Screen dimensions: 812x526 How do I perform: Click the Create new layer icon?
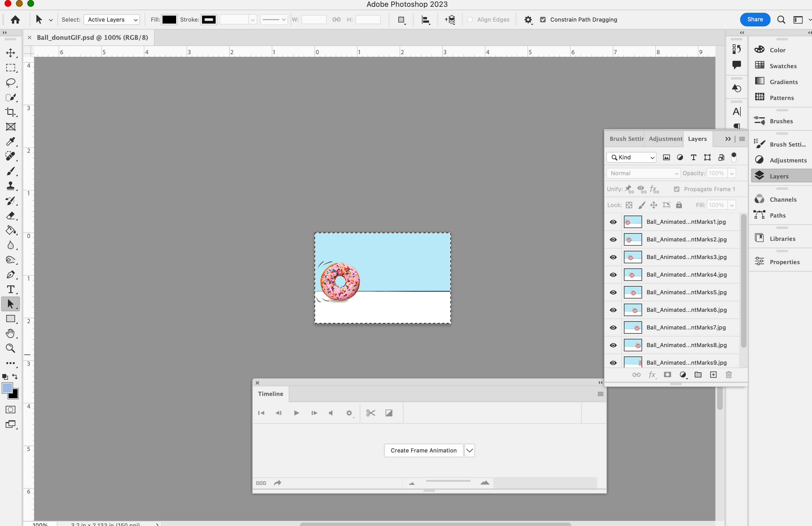[x=713, y=375]
